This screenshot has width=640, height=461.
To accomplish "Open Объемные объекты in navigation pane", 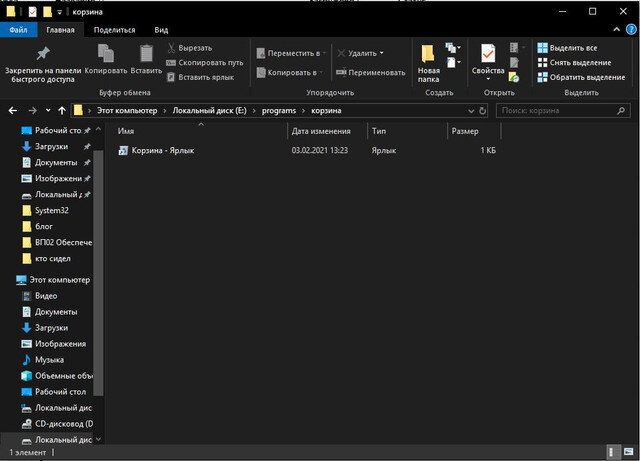I will click(57, 376).
